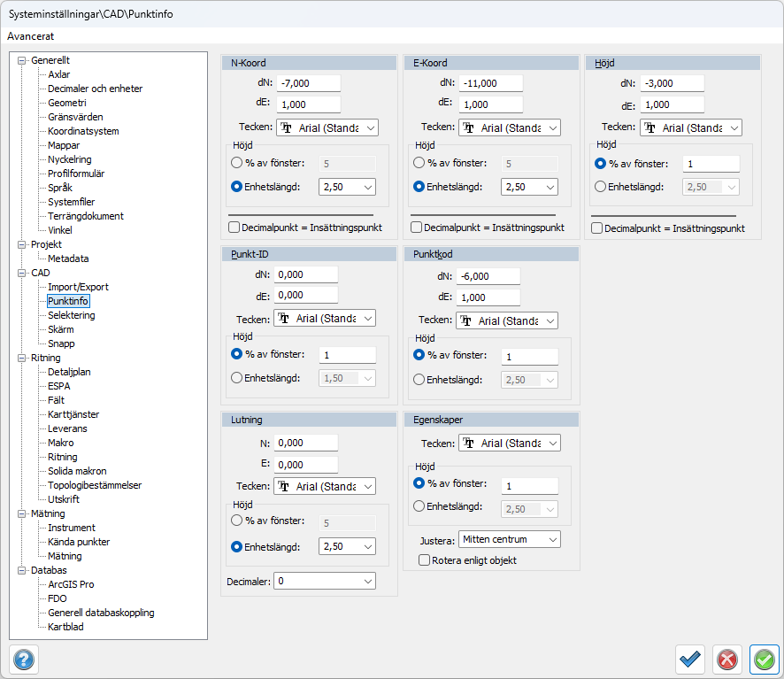Screen dimensions: 784x679
Task: Click the red cancel X icon
Action: [x=727, y=660]
